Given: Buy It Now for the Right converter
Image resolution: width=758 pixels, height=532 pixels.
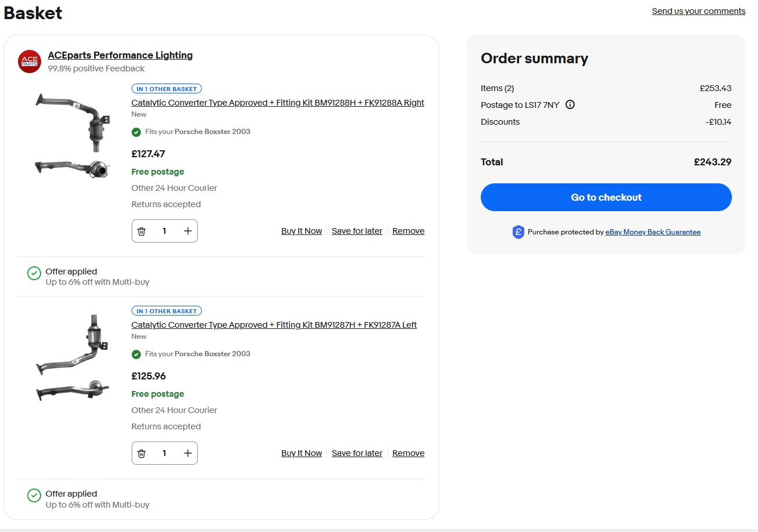Looking at the screenshot, I should (302, 231).
